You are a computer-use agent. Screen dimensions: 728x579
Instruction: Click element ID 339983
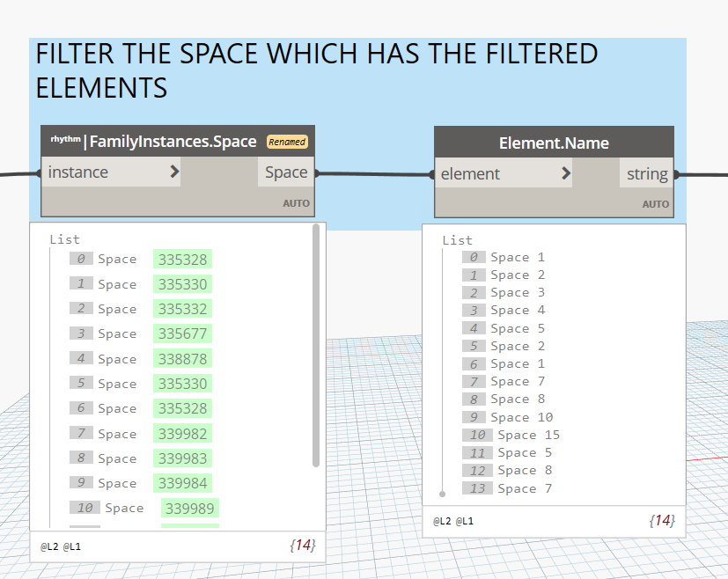182,458
